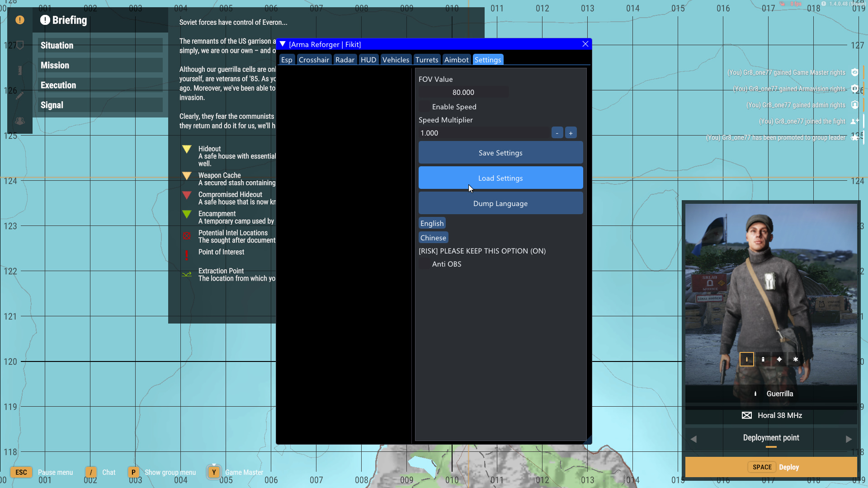
Task: Go to next deployment point arrow
Action: (849, 439)
